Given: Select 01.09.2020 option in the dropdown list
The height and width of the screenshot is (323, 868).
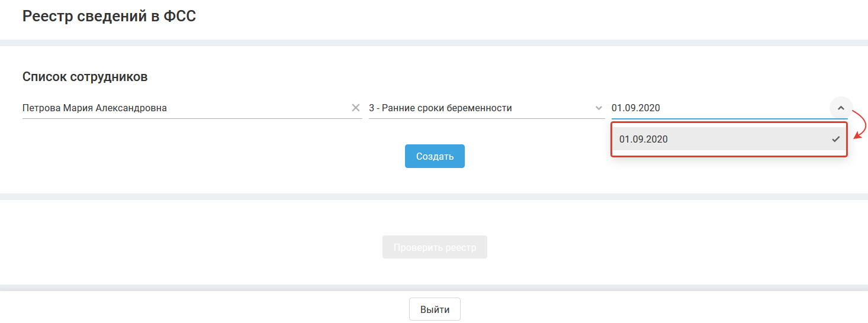Looking at the screenshot, I should (x=644, y=140).
